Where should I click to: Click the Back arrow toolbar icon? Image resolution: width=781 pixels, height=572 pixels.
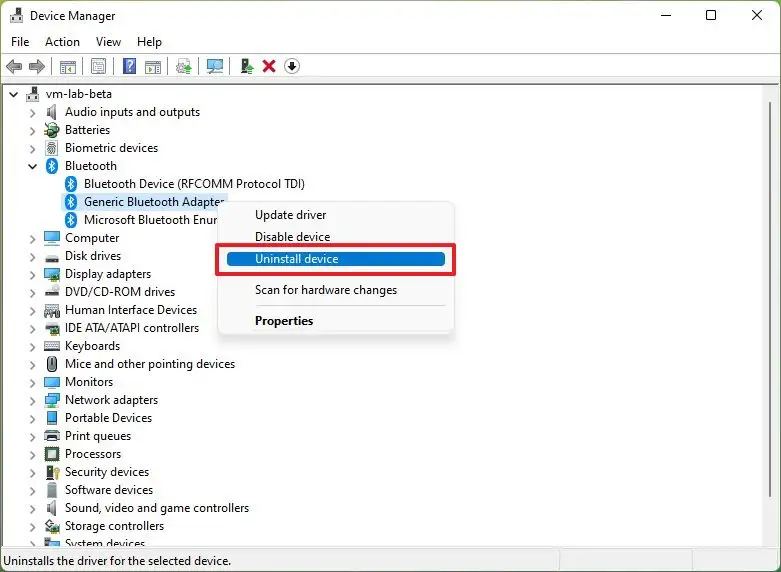coord(14,66)
